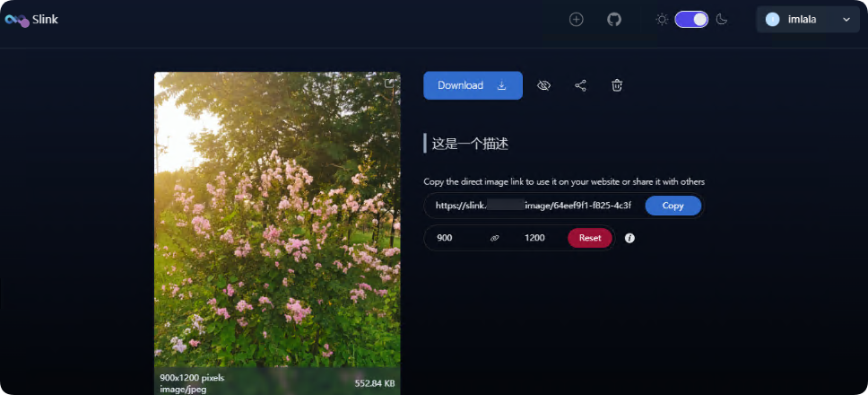Open the GitHub repository icon
Screen dimensions: 868x395
pos(614,20)
